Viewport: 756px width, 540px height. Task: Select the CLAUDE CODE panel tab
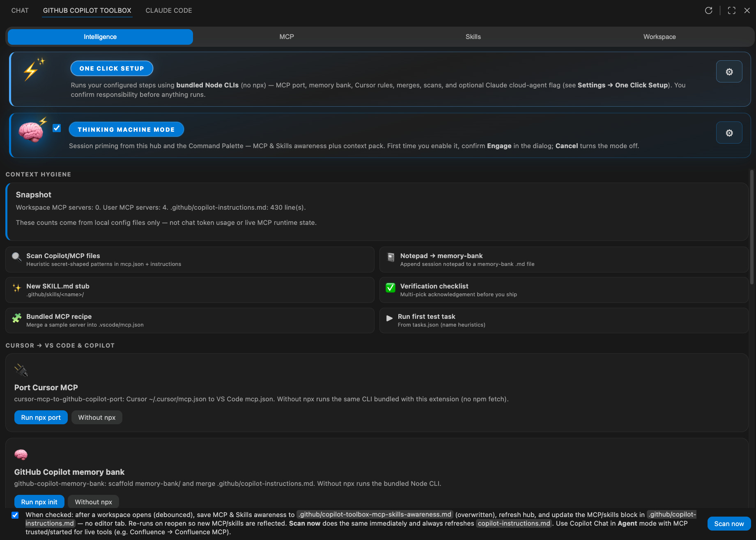click(x=169, y=11)
